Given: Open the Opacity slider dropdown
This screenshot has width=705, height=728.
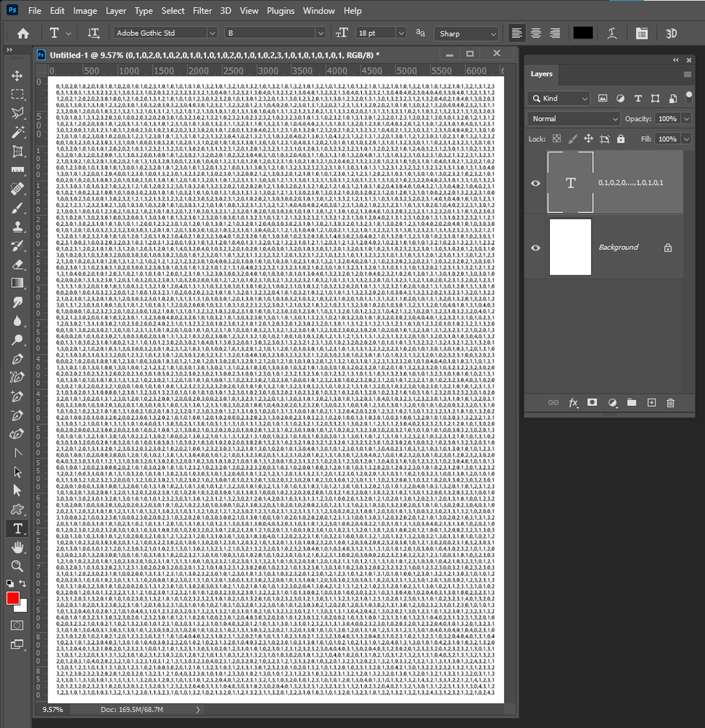Looking at the screenshot, I should [687, 119].
